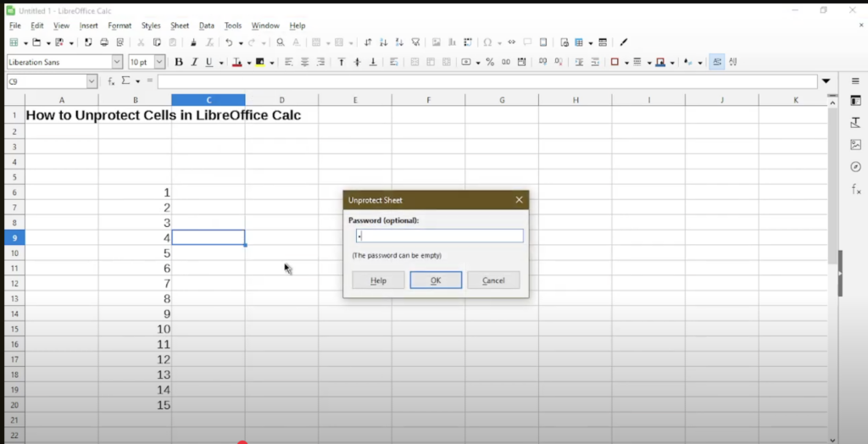This screenshot has height=444, width=868.
Task: Click Format as Date icon
Action: pyautogui.click(x=521, y=62)
